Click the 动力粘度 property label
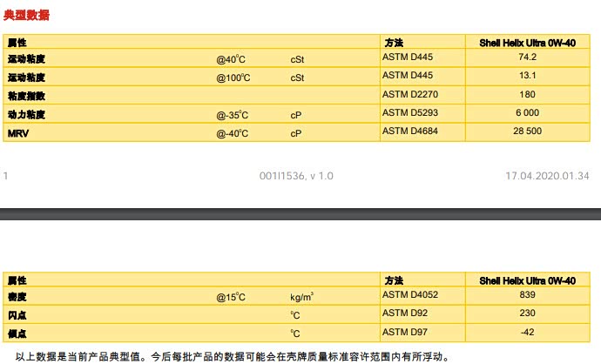Screen dimensions: 601x364 [26, 115]
